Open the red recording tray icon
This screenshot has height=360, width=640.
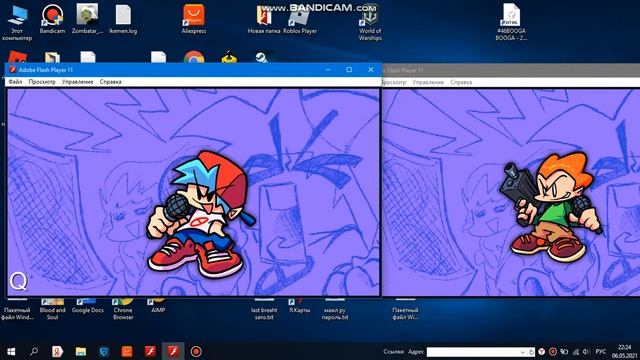click(553, 351)
